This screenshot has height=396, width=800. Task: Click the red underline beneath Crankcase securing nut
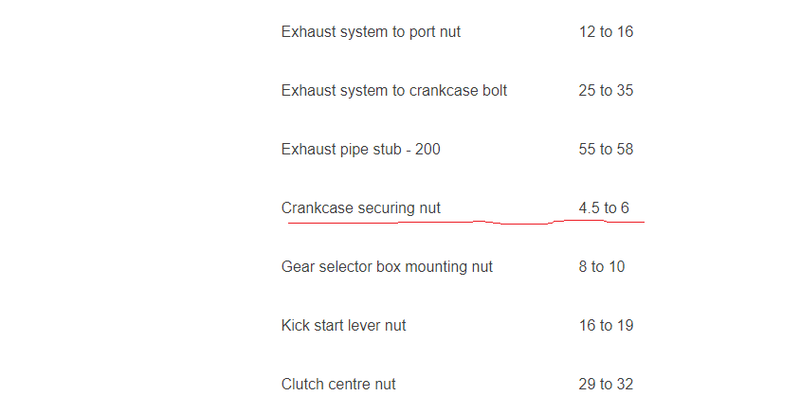(x=466, y=222)
